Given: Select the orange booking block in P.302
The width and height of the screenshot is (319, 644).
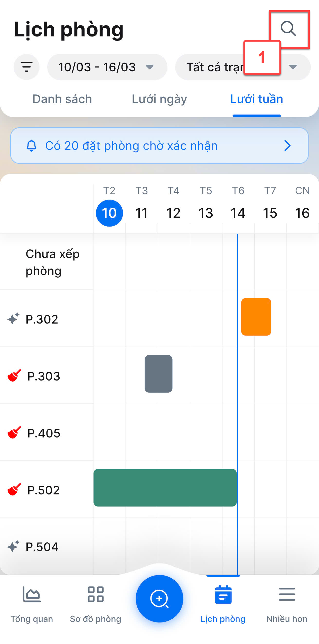Looking at the screenshot, I should pyautogui.click(x=256, y=317).
